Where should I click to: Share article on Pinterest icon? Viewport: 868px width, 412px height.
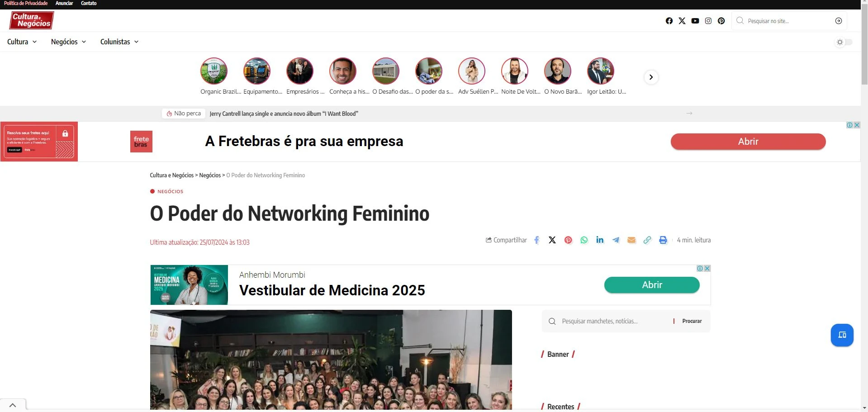pyautogui.click(x=568, y=240)
